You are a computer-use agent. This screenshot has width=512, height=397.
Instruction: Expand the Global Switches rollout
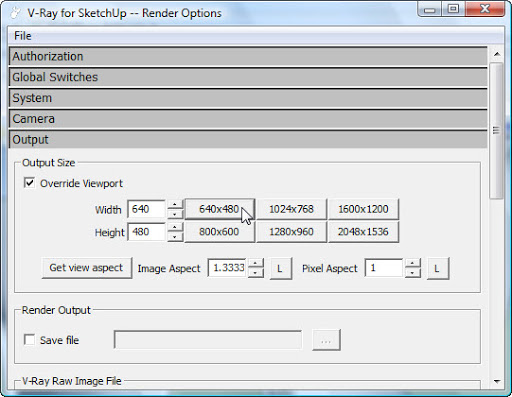tap(248, 77)
